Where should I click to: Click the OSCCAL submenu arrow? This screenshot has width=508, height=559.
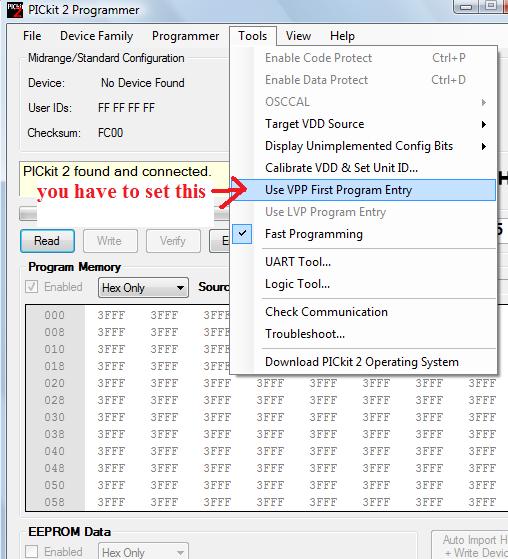pos(484,102)
